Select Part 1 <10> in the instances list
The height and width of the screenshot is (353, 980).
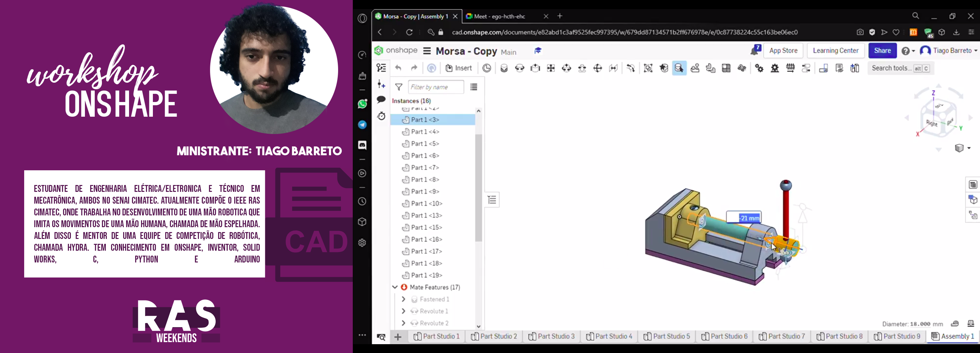tap(426, 203)
